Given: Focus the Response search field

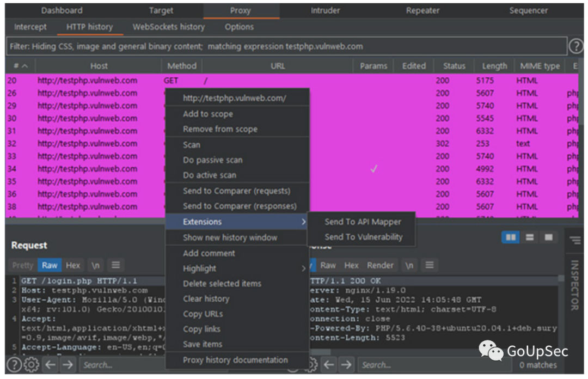Looking at the screenshot, I should 435,365.
